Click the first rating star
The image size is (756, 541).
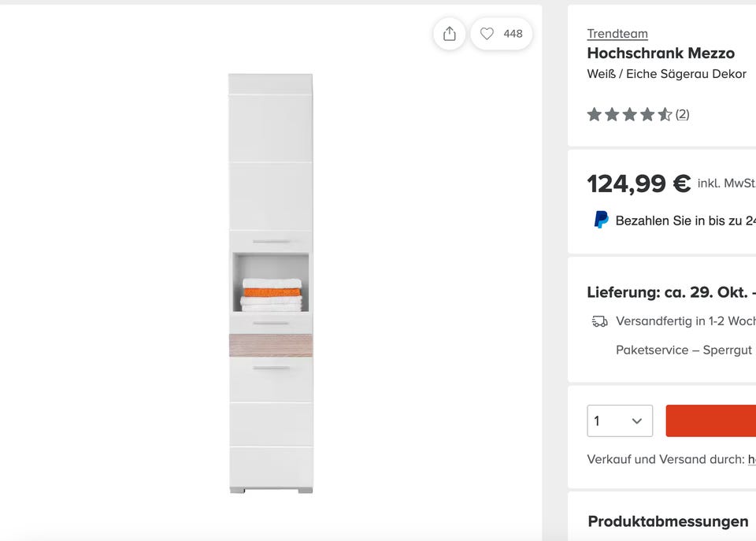[595, 115]
